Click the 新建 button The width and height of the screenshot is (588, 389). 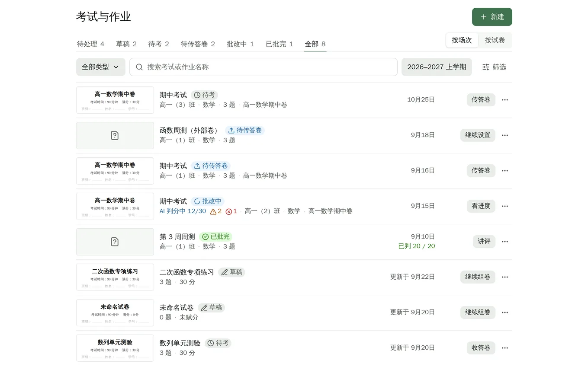492,17
